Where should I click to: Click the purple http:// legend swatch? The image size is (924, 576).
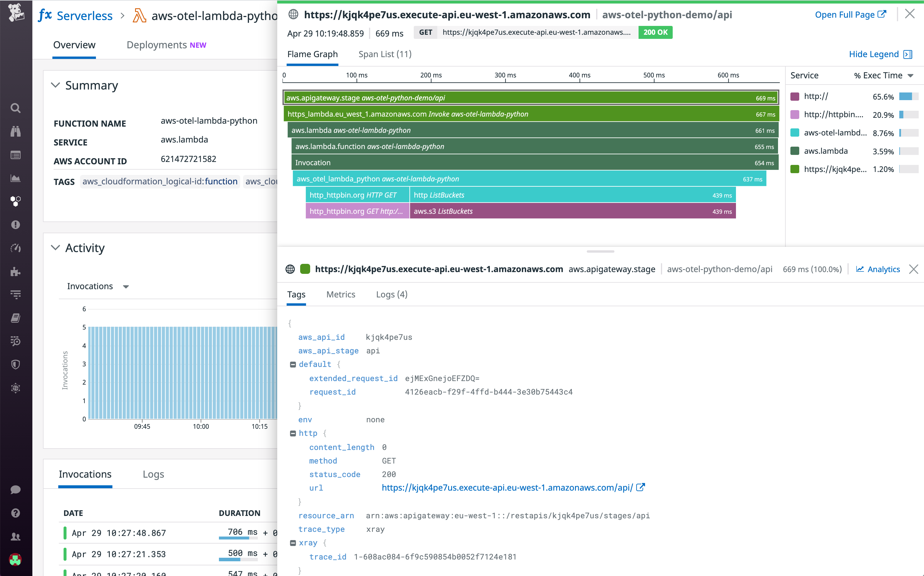[x=795, y=96]
